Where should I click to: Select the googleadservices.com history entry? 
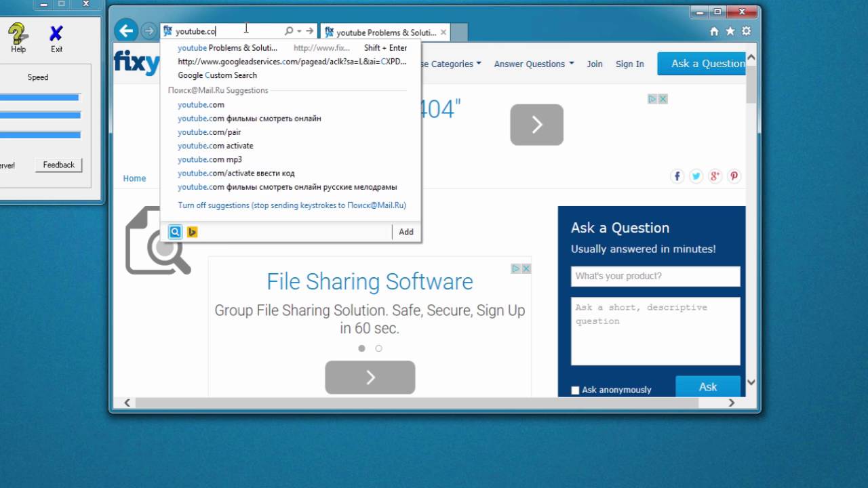[x=292, y=62]
